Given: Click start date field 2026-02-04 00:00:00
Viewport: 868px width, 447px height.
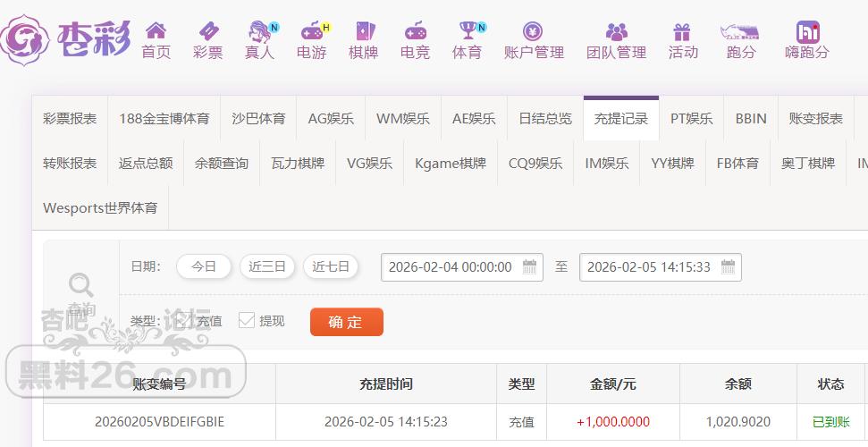Looking at the screenshot, I should click(x=462, y=267).
